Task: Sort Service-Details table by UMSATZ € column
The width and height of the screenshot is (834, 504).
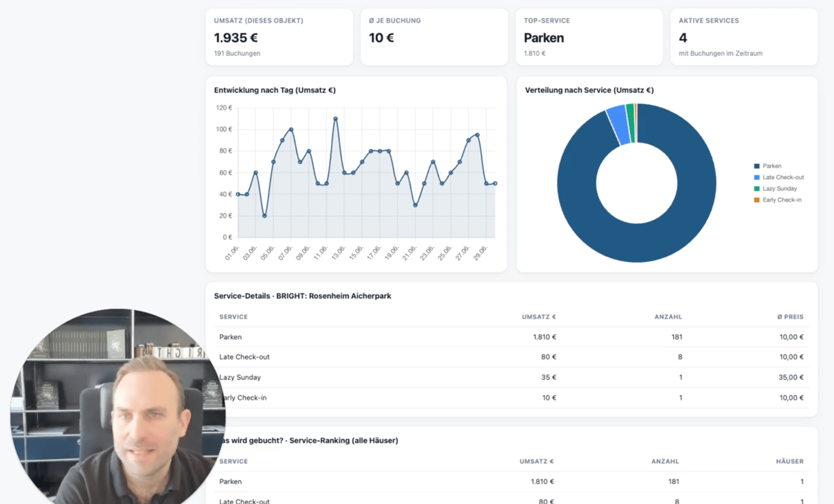Action: [539, 317]
